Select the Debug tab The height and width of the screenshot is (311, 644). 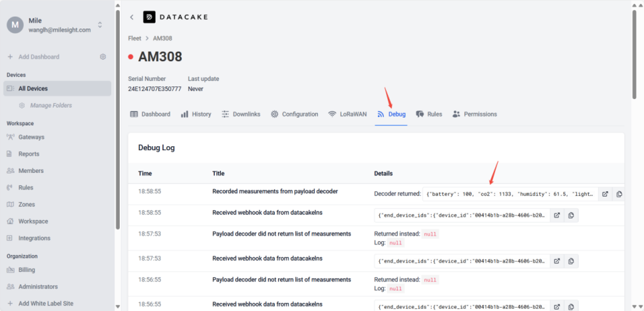(x=391, y=114)
